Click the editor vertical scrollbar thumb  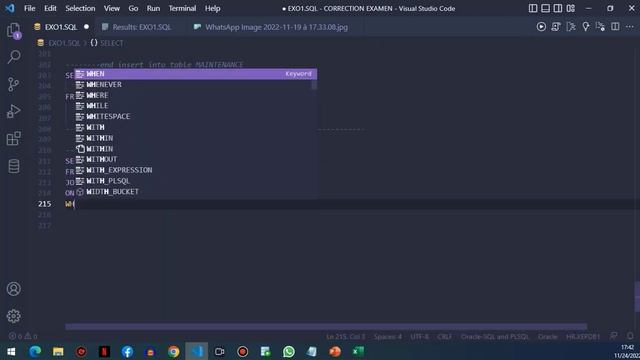(x=637, y=297)
